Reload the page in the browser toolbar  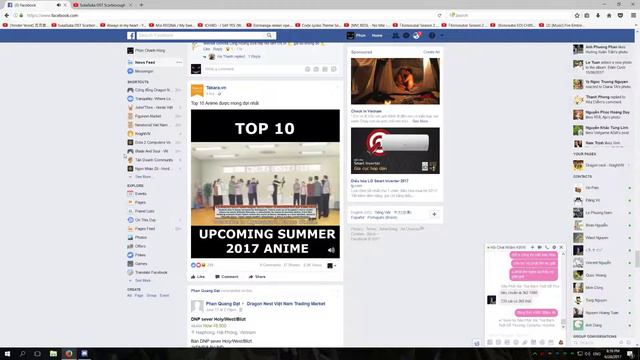tap(440, 16)
